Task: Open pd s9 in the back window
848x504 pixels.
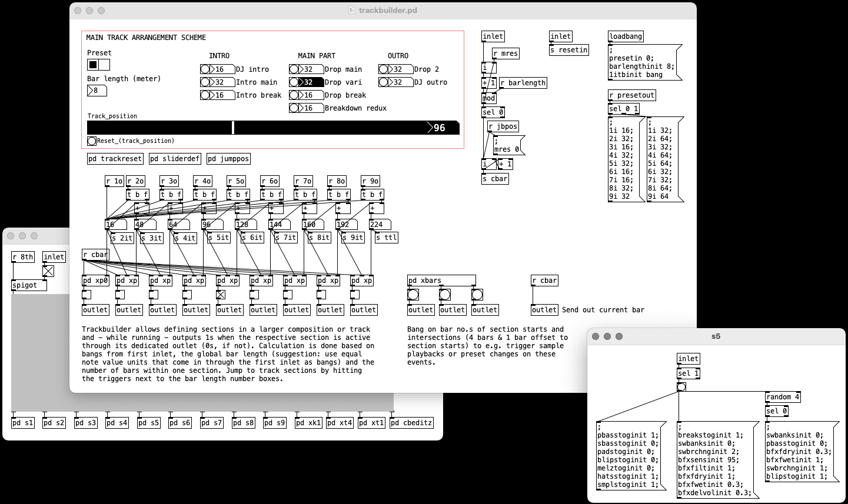Action: coord(275,423)
